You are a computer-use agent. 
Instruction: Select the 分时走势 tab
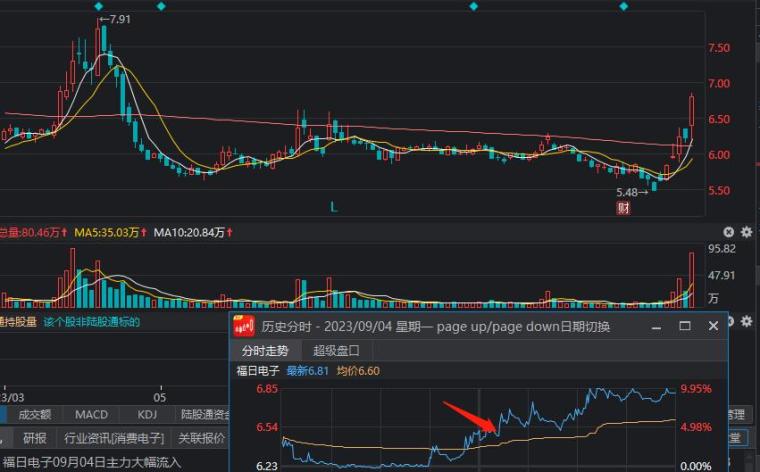click(x=265, y=350)
